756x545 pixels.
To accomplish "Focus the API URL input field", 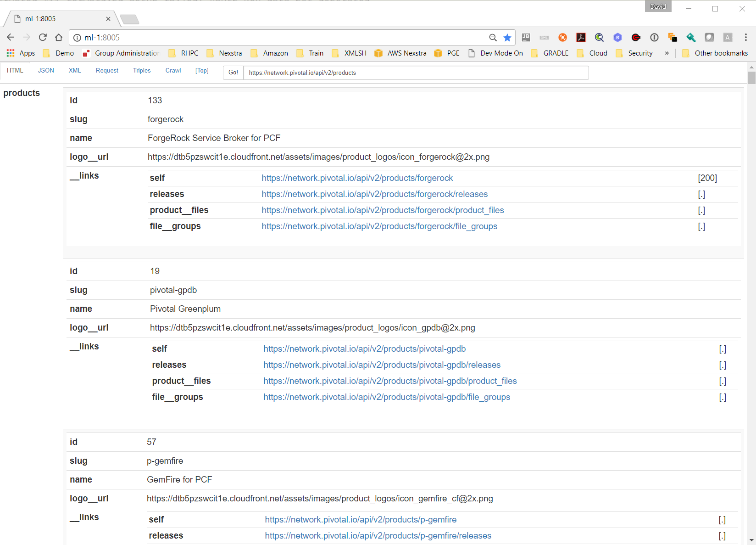I will coord(416,73).
